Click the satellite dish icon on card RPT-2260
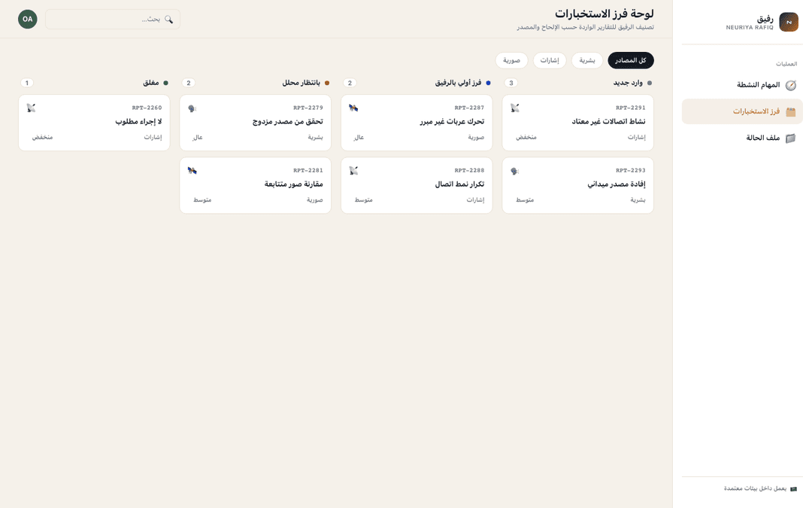Screen dimensions: 812x508 (x=31, y=108)
